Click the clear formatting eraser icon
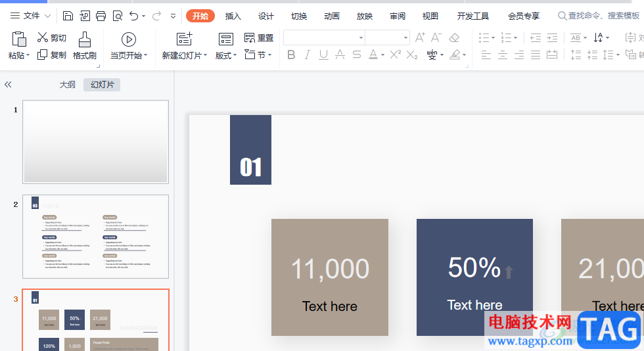644x351 pixels. (454, 38)
